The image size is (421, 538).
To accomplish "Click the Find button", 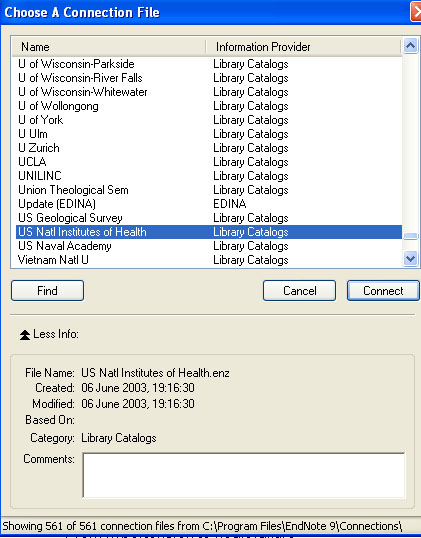I will click(47, 291).
